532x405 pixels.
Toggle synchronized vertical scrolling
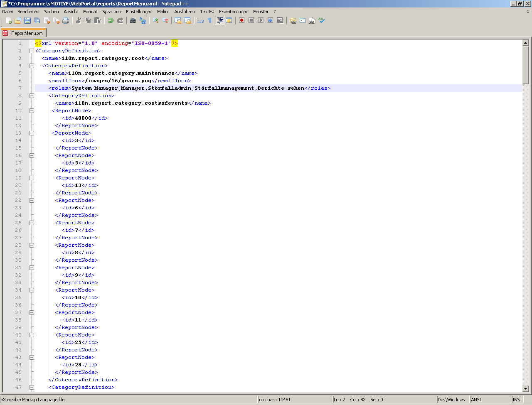click(178, 20)
